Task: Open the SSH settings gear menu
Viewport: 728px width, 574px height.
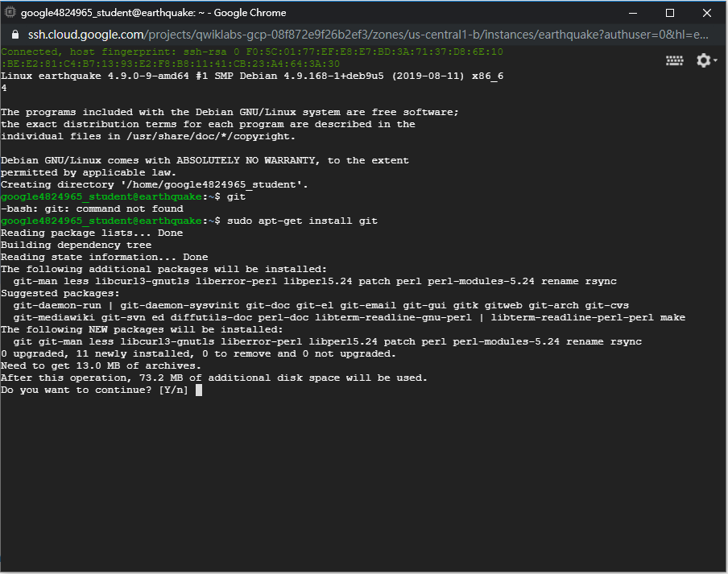Action: coord(706,60)
